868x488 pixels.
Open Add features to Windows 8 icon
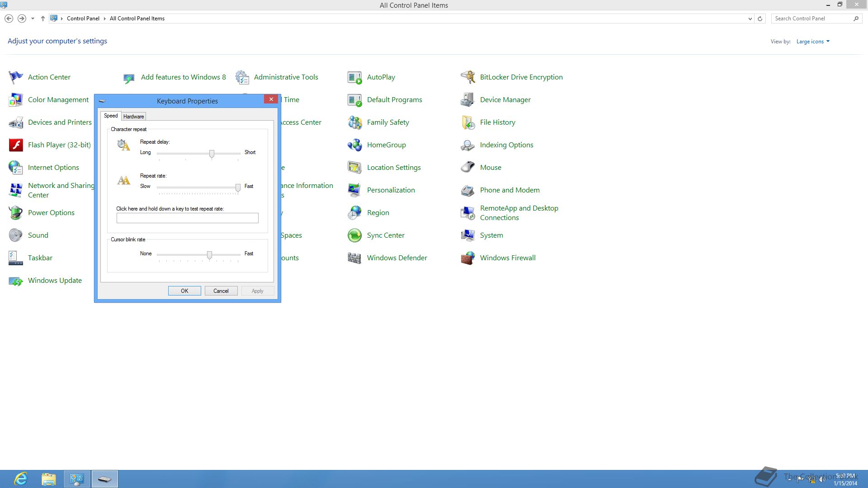[x=129, y=77]
